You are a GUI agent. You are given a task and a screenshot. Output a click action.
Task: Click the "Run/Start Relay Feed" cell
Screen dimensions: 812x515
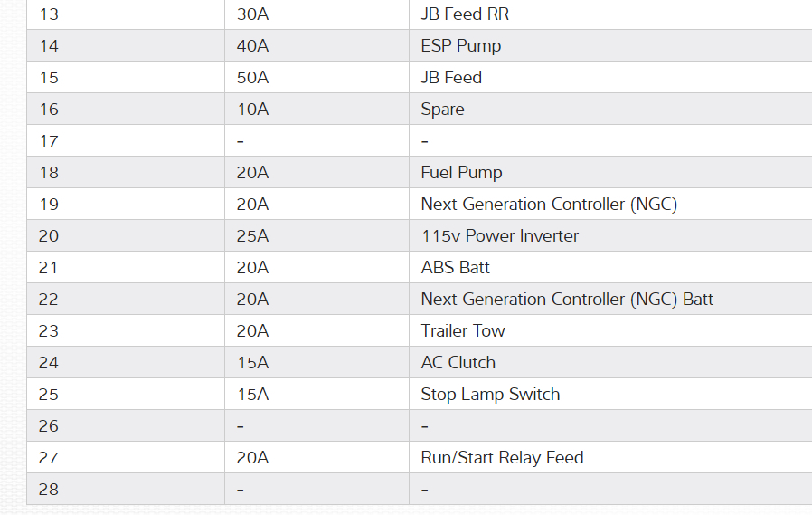502,458
